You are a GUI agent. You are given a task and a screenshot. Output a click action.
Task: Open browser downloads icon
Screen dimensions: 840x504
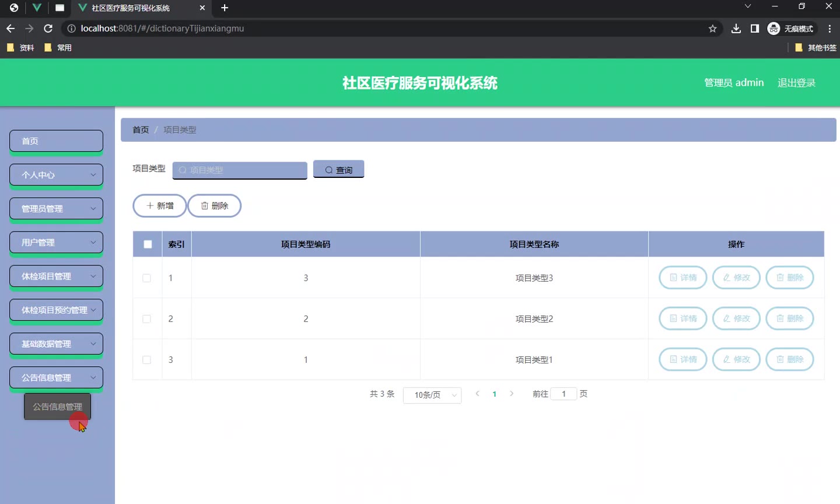[736, 29]
